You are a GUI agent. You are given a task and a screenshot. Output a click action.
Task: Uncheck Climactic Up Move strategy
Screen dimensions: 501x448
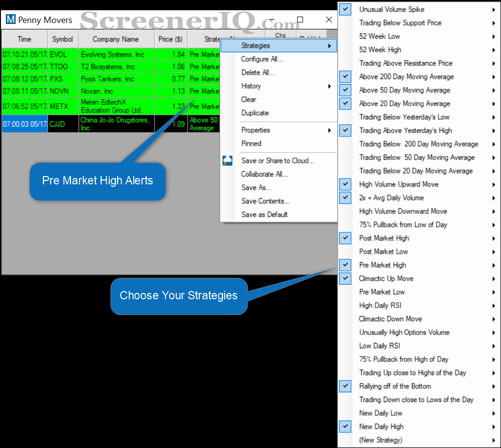point(346,278)
